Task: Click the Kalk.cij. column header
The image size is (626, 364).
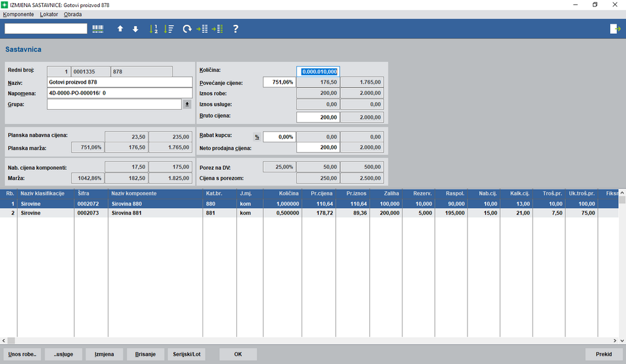Action: (516, 193)
